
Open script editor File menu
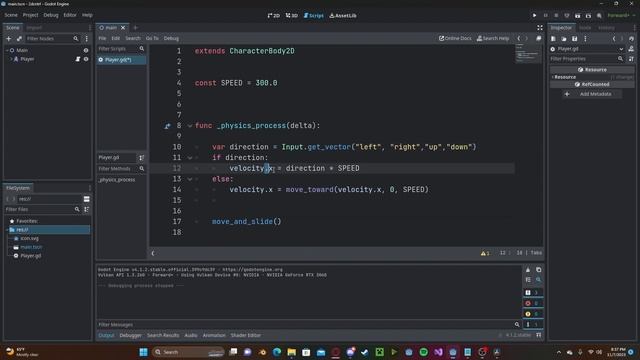click(102, 38)
